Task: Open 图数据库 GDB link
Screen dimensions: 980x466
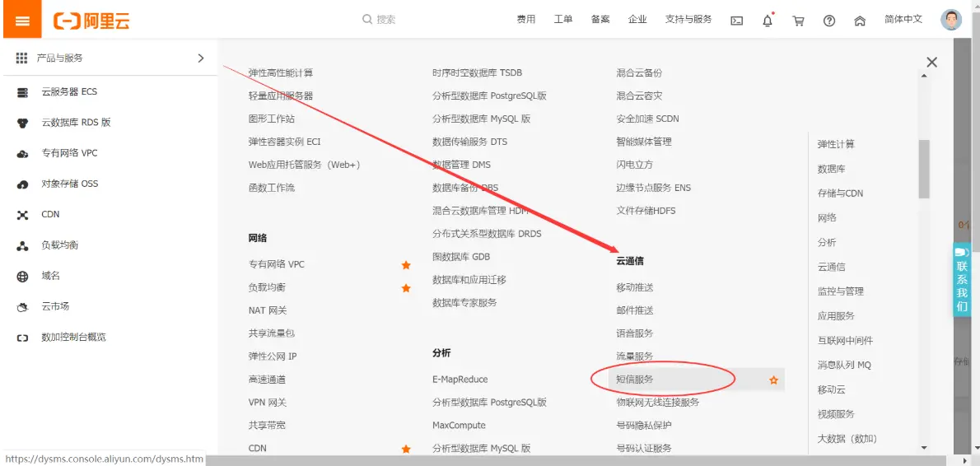Action: click(461, 257)
